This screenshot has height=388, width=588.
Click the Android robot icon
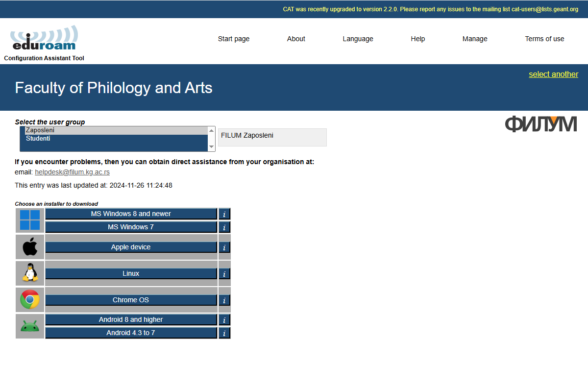(x=30, y=326)
